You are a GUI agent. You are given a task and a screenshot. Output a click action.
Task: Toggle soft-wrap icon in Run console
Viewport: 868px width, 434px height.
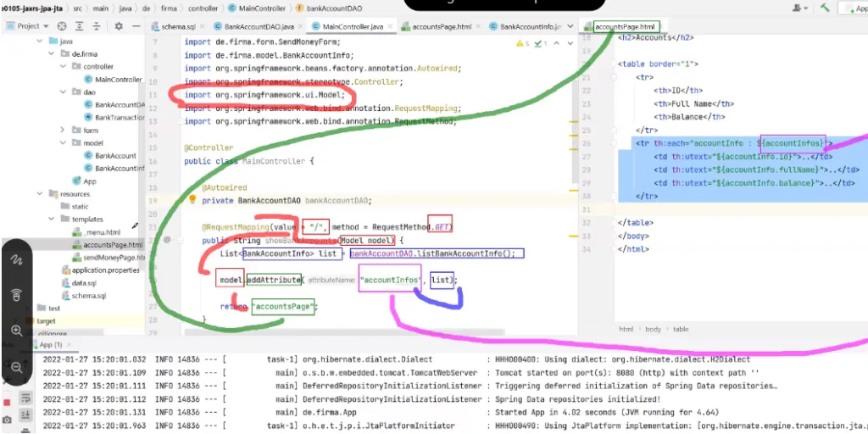pyautogui.click(x=25, y=398)
